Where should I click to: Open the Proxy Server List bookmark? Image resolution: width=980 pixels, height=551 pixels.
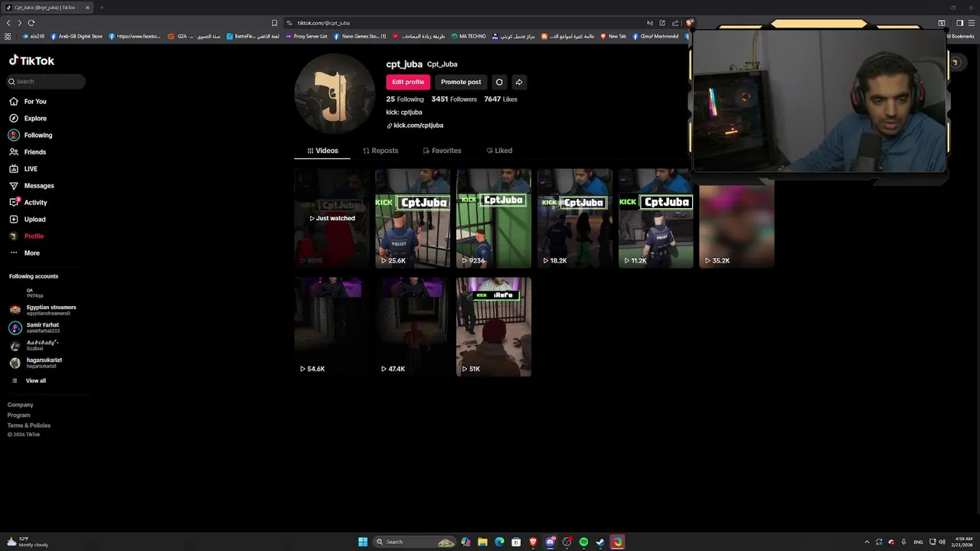(x=306, y=36)
